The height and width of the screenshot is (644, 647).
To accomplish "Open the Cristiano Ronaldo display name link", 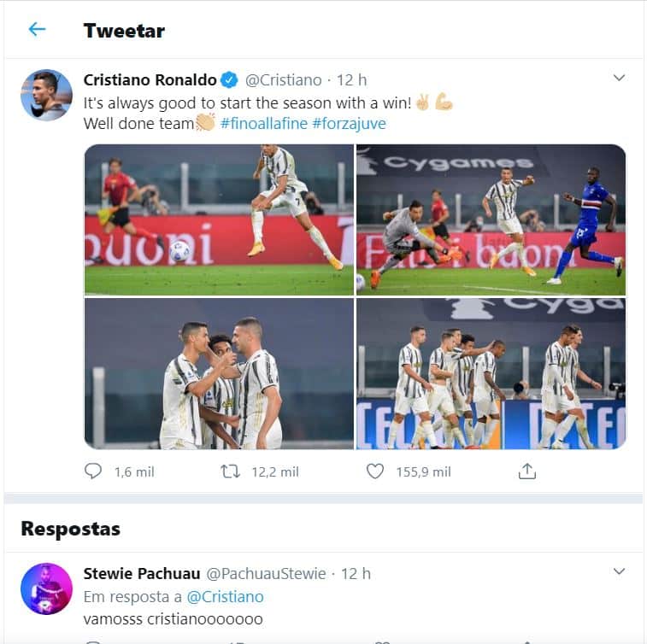I will (x=150, y=80).
